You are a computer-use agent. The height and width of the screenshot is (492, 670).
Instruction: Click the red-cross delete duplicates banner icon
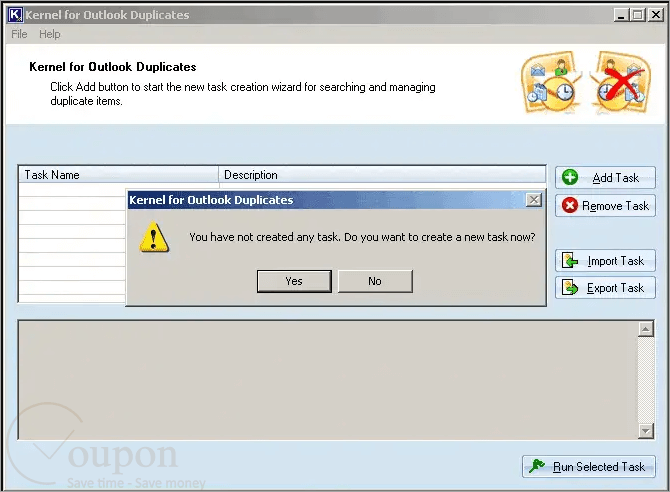(621, 82)
